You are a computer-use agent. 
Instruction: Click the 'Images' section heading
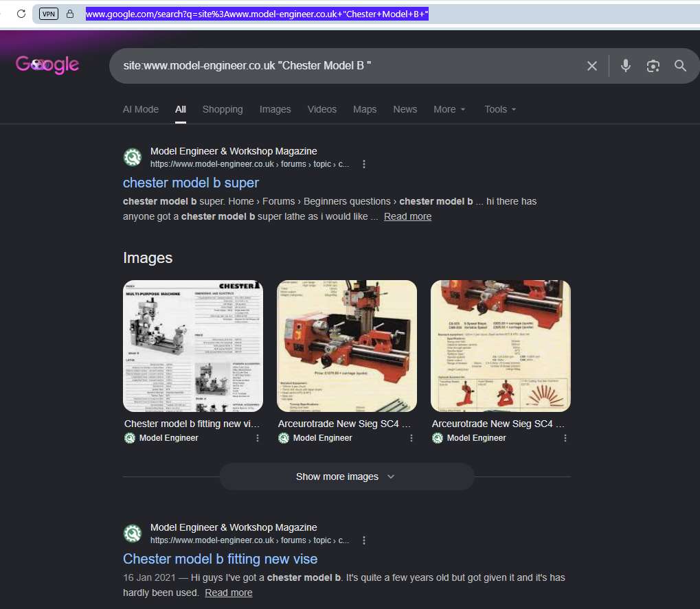(148, 258)
